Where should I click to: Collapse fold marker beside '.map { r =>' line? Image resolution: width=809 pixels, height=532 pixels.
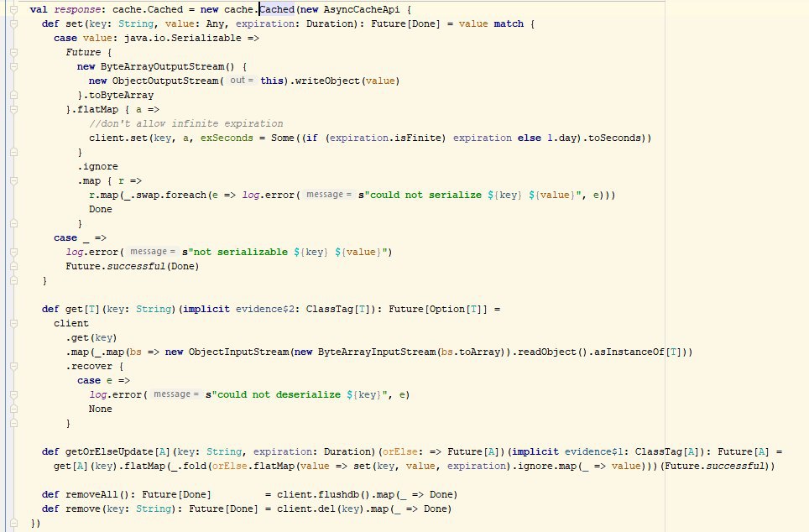[x=14, y=180]
